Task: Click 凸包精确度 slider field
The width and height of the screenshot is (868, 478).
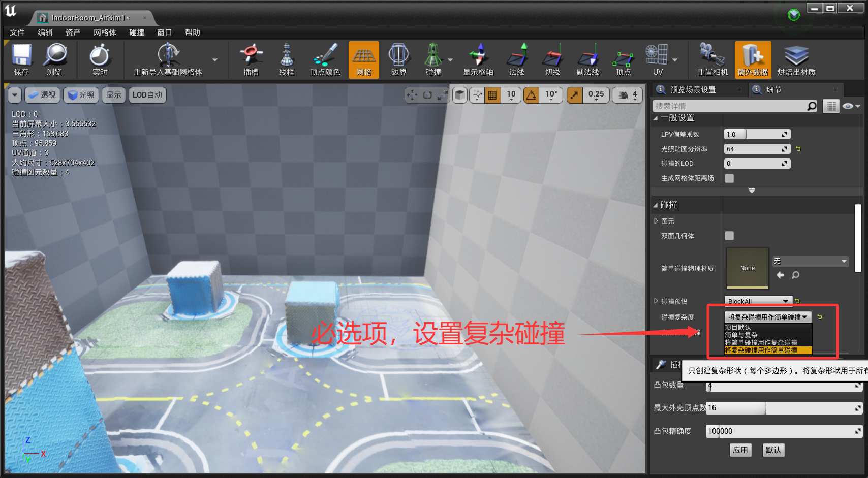Action: 784,431
